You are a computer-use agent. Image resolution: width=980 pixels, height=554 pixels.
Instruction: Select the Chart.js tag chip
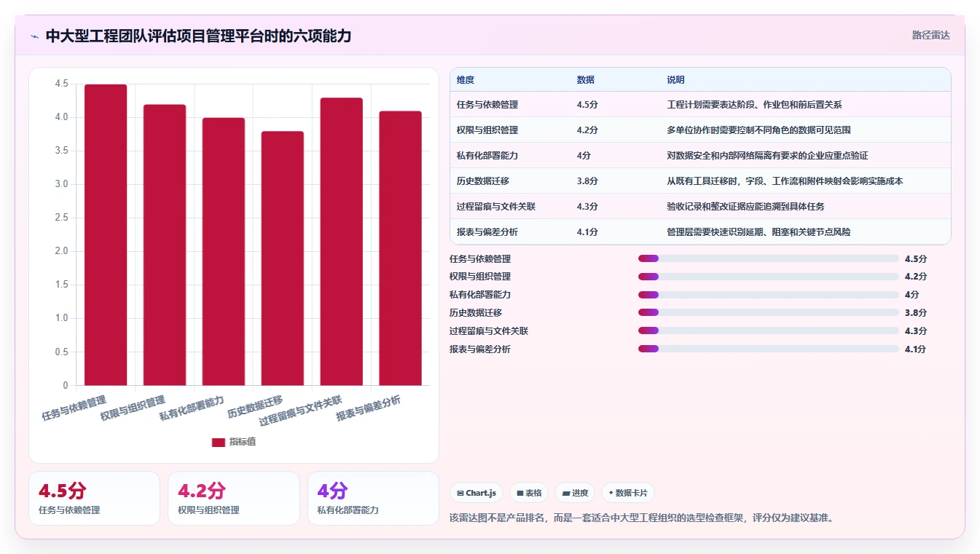[477, 493]
